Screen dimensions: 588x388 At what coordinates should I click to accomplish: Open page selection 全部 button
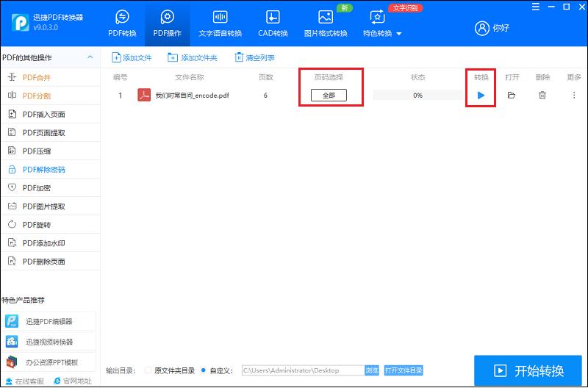(x=329, y=96)
